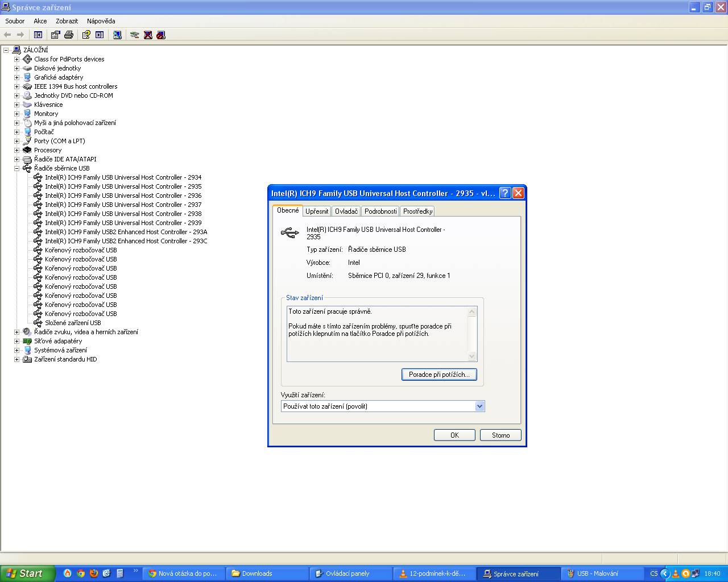Select Intel ICH9 USB Universal Host Controller - 2939
Screen dimensions: 728x582
coord(123,223)
